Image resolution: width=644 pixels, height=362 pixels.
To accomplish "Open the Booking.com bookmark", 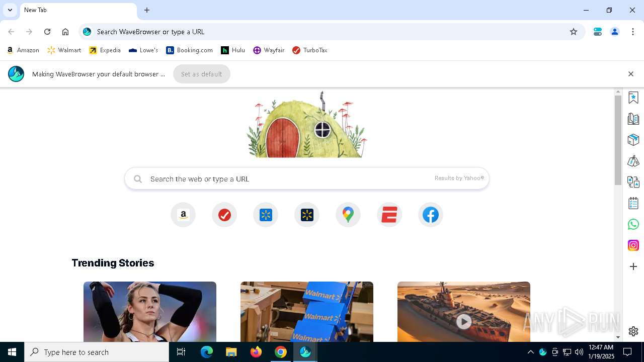I will click(190, 50).
